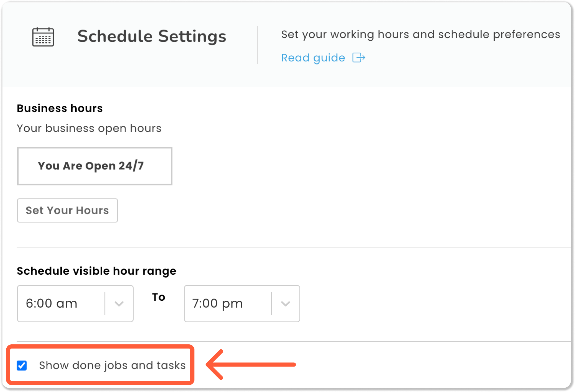The image size is (575, 392).
Task: Uncheck the Show done jobs and tasks checkbox
Action: (22, 365)
